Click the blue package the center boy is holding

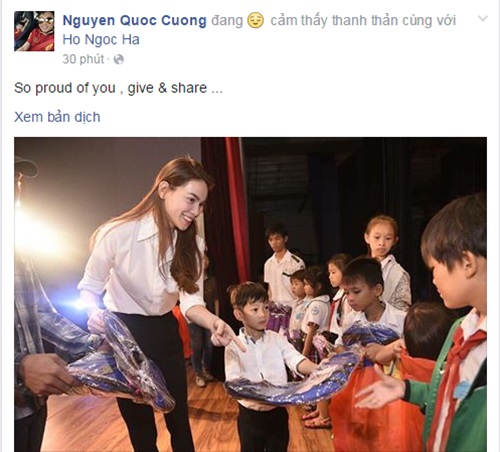tap(290, 382)
